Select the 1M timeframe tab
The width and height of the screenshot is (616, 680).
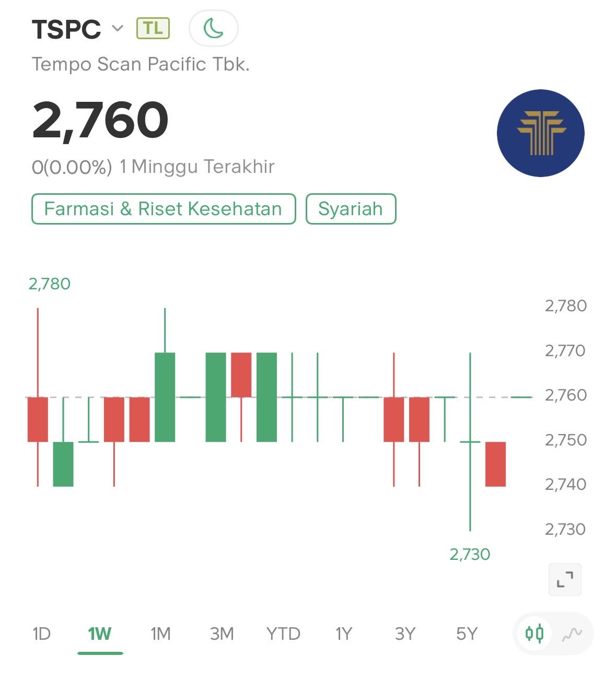click(x=160, y=634)
